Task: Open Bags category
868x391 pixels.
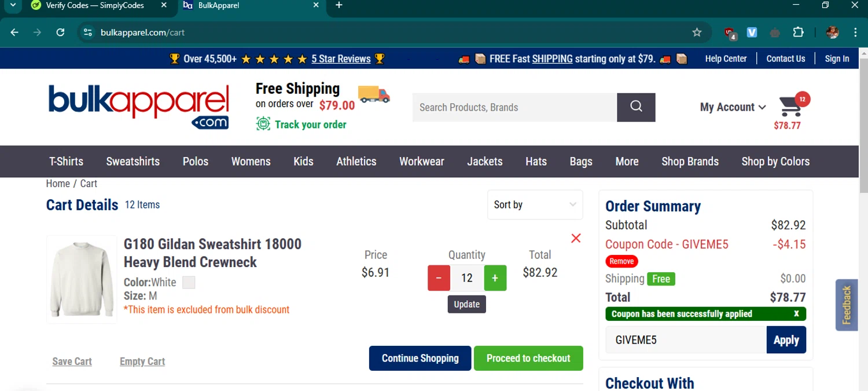Action: (x=581, y=162)
